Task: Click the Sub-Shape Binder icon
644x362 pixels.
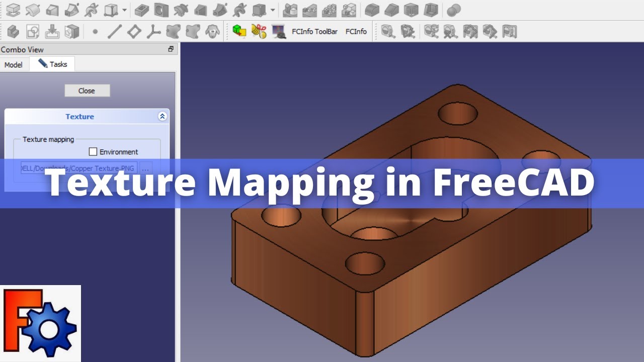Action: click(x=193, y=31)
